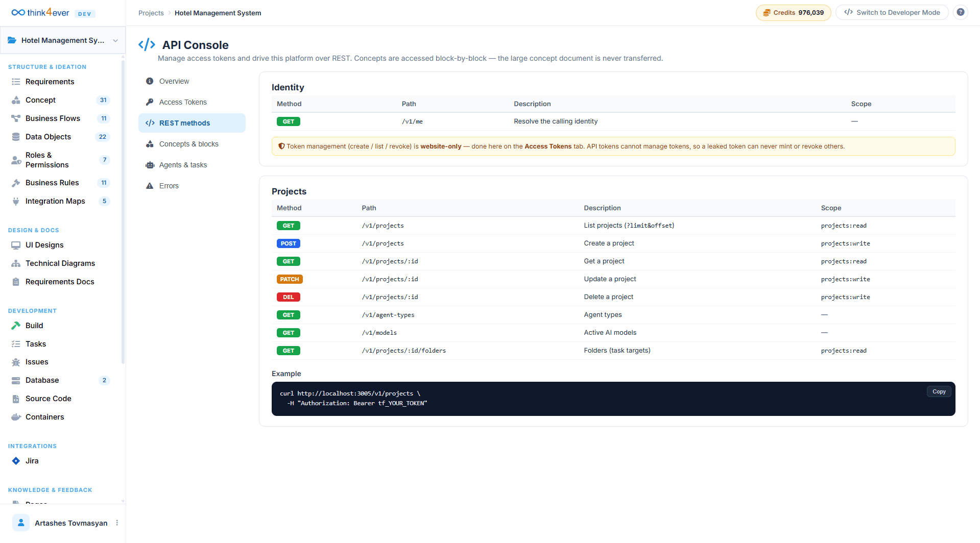980x543 pixels.
Task: Open the Access Tokens tab
Action: (192, 102)
